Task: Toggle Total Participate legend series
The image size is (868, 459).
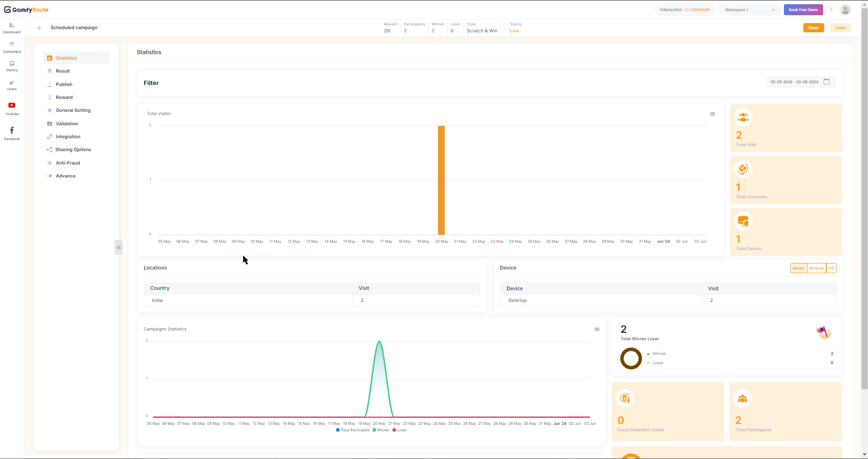Action: 353,430
